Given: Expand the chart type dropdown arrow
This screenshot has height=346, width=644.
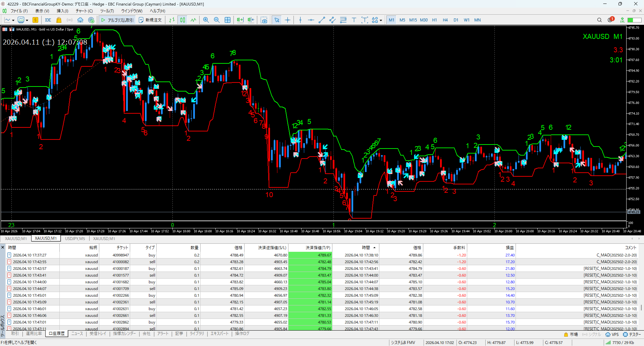Looking at the screenshot, I should tap(13, 20).
